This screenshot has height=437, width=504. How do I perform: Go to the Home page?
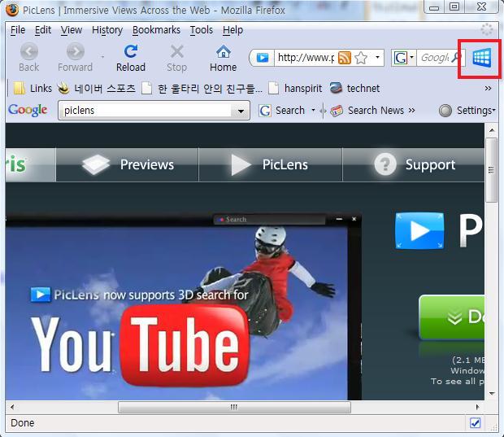click(x=223, y=58)
